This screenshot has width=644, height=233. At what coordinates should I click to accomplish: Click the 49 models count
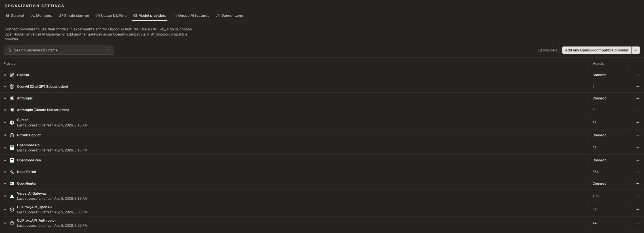coord(594,210)
